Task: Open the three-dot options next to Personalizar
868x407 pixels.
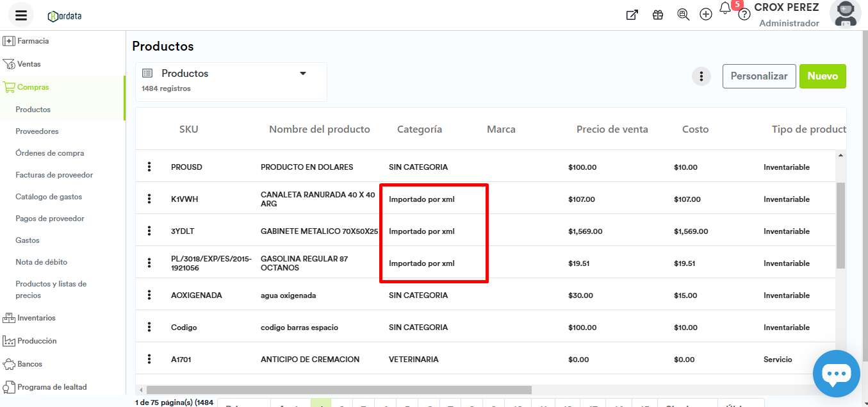Action: coord(701,76)
